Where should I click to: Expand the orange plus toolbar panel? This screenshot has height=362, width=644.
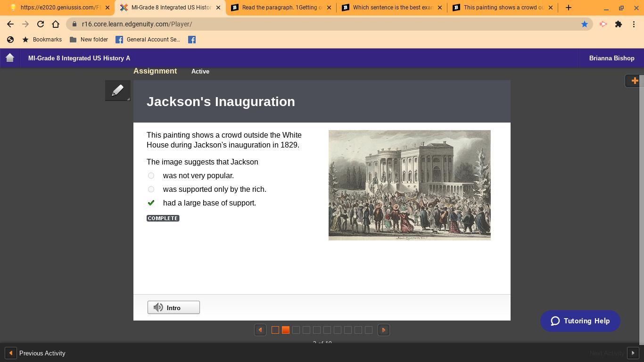pyautogui.click(x=635, y=81)
